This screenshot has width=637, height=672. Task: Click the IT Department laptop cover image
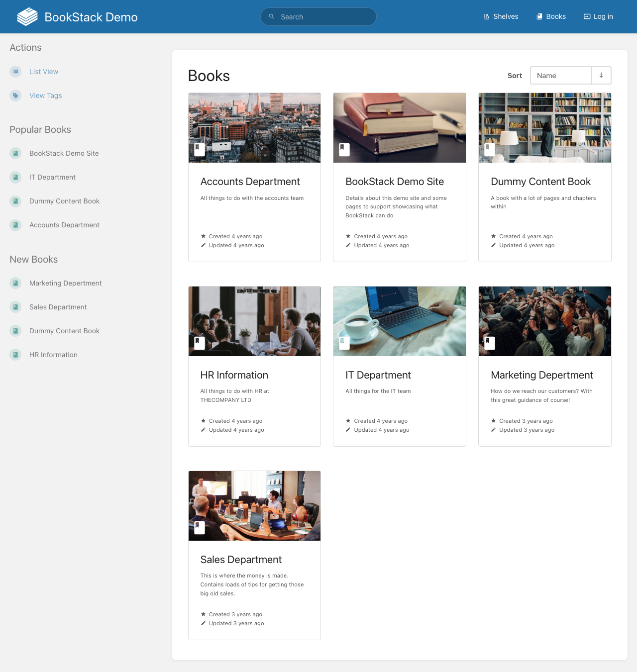point(399,321)
